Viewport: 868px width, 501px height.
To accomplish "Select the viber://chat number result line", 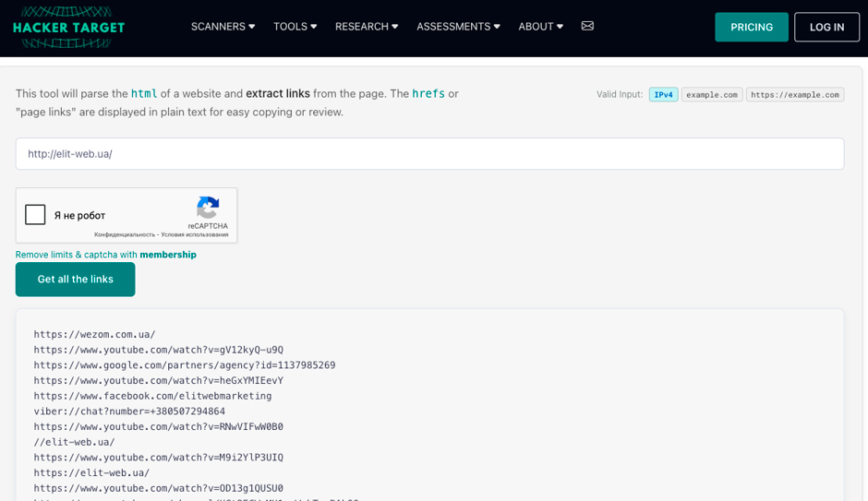I will [x=129, y=411].
